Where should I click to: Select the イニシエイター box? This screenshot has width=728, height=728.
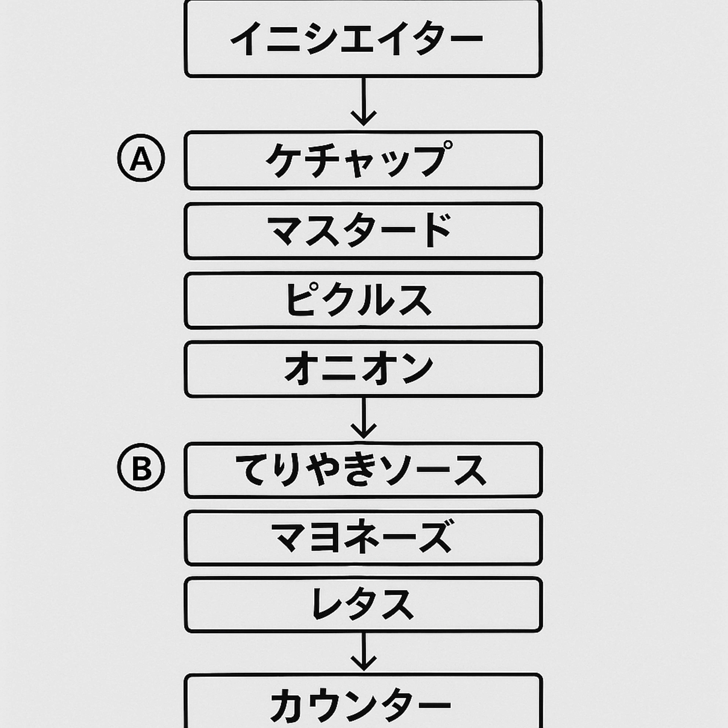pos(363,38)
